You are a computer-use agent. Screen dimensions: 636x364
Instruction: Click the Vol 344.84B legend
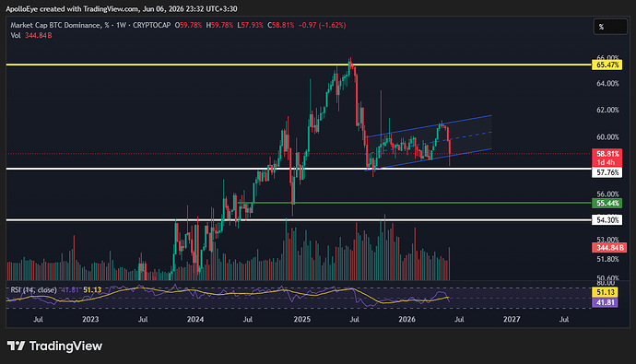coord(31,35)
